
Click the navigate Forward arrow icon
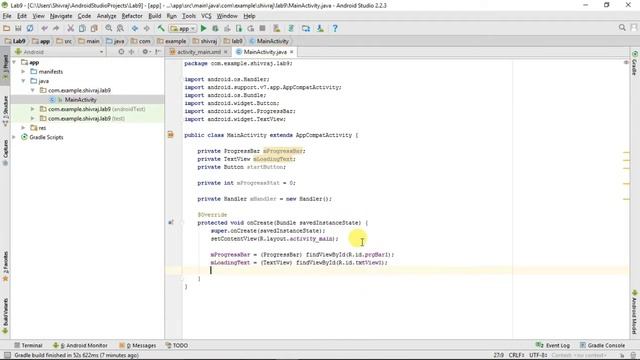pyautogui.click(x=146, y=29)
